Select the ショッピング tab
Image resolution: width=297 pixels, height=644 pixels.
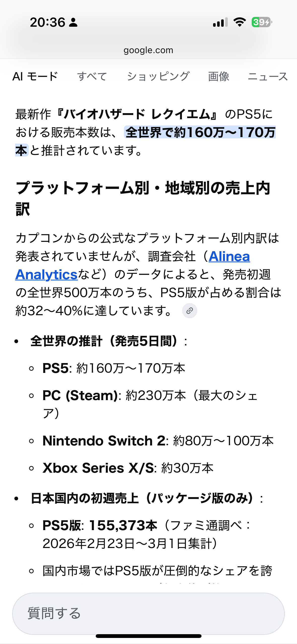tap(158, 76)
